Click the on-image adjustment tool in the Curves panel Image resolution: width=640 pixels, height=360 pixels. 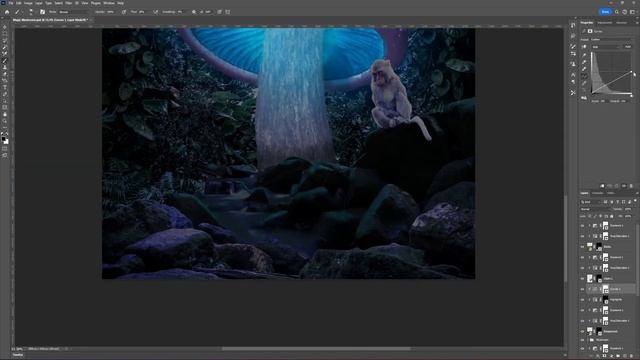pos(584,47)
